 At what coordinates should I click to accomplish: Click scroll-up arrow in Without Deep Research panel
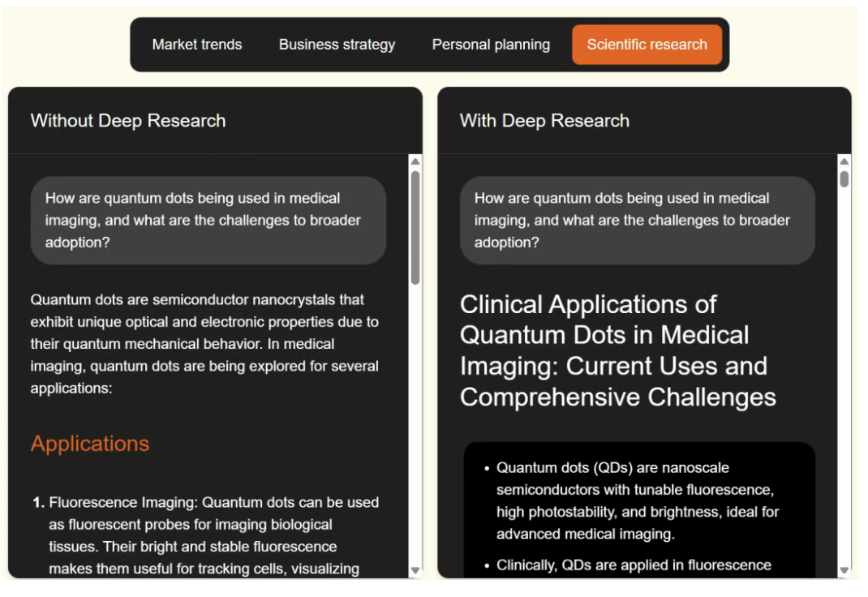pos(415,161)
